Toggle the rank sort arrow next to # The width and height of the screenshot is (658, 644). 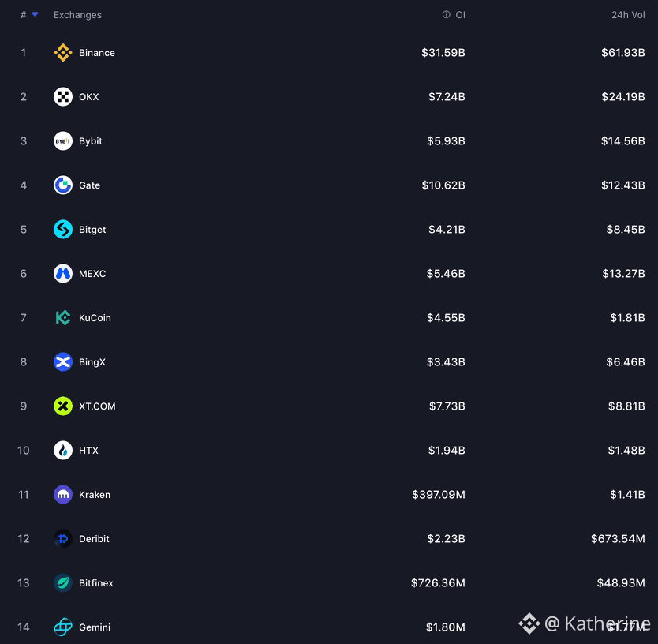click(x=36, y=14)
